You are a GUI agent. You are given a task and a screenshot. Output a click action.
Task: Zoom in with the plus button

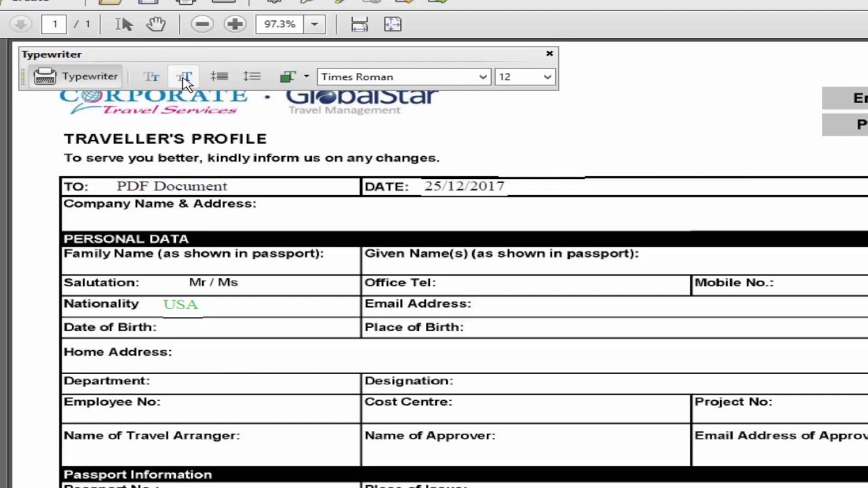[x=235, y=24]
